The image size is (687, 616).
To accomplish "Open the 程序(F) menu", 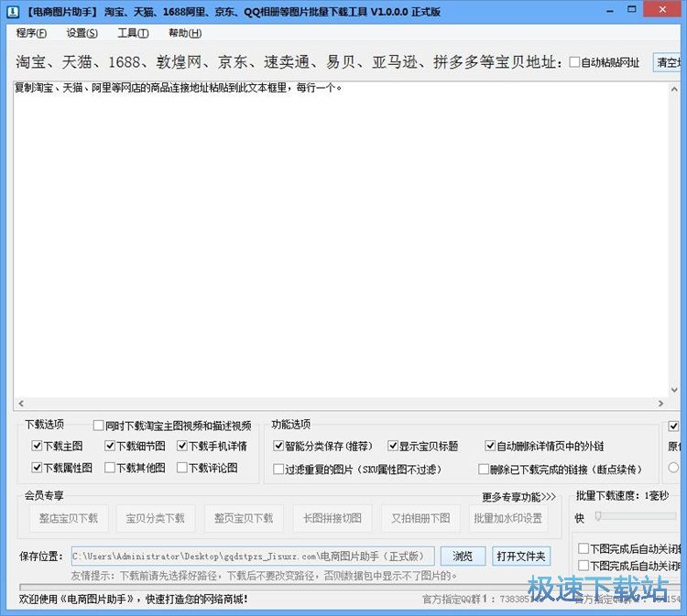I will [31, 33].
